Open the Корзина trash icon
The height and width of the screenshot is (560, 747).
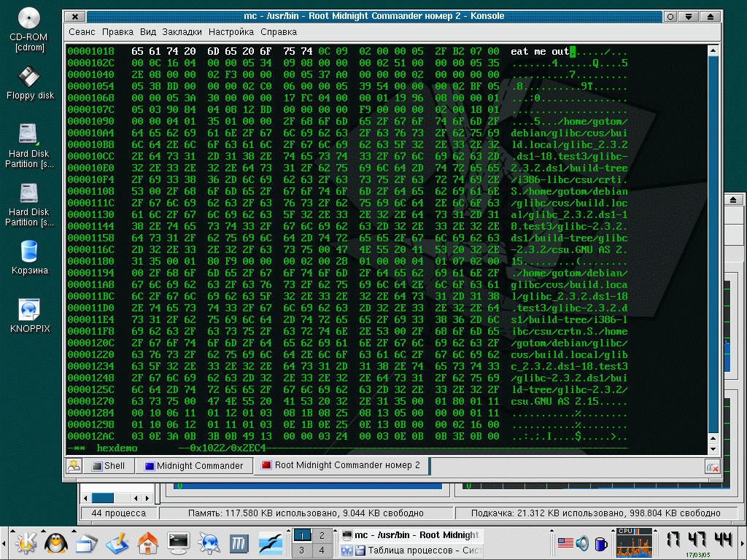[x=29, y=257]
